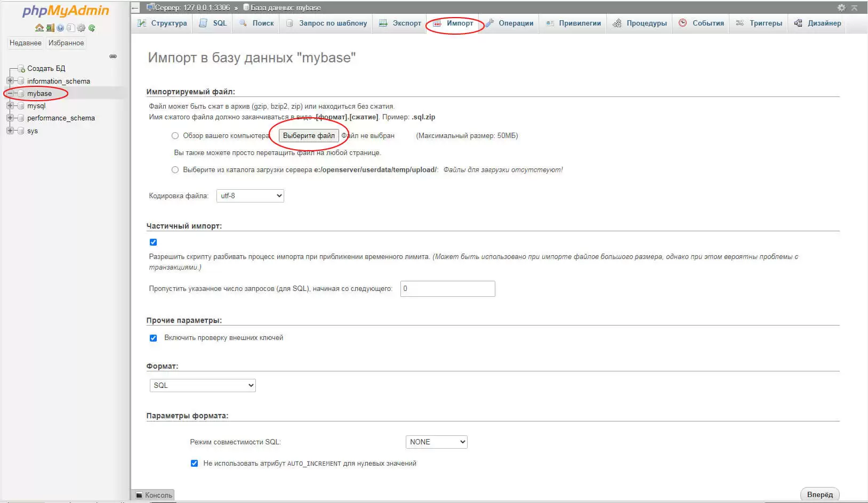Toggle 'Включить проверку внешних ключей' checkbox

pyautogui.click(x=154, y=338)
